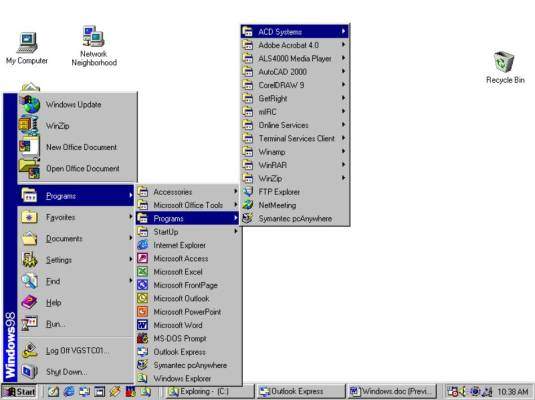Open Microsoft Excel from the menu
This screenshot has height=400, width=535.
point(188,272)
